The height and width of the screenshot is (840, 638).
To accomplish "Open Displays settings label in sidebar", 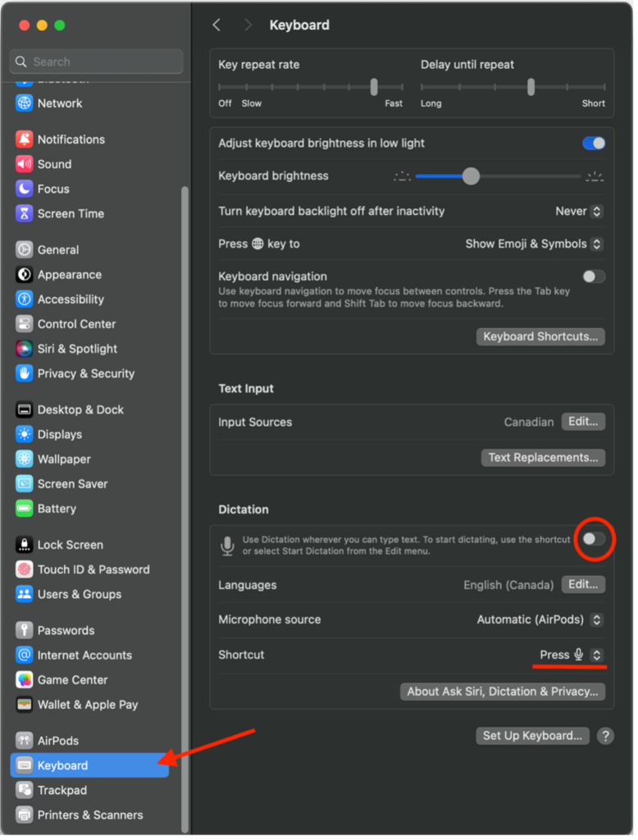I will pos(60,436).
